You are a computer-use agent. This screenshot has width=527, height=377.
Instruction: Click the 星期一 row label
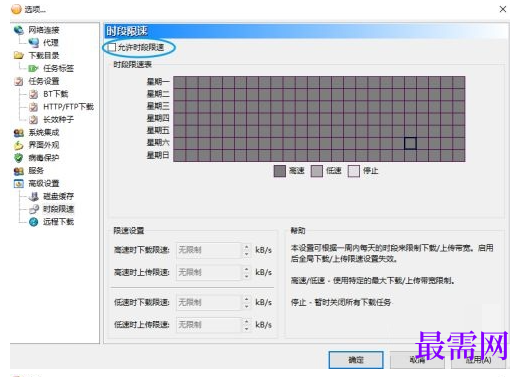[158, 82]
